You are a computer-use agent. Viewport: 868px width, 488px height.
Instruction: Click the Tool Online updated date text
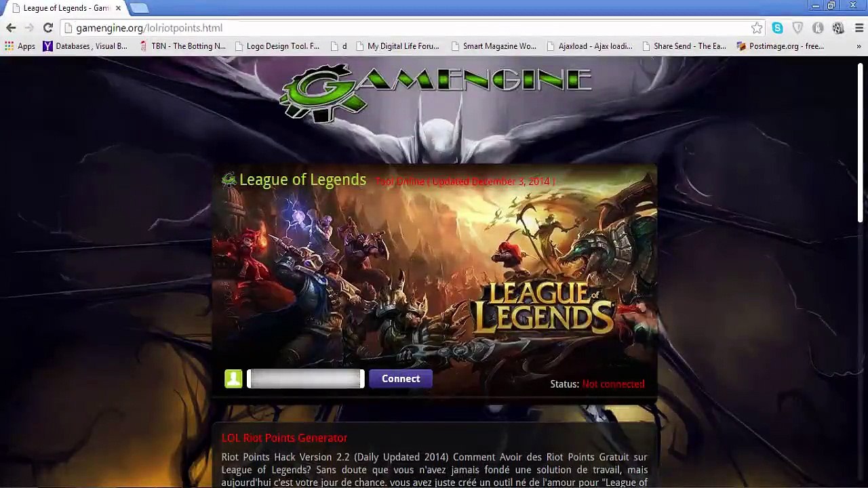pos(465,182)
